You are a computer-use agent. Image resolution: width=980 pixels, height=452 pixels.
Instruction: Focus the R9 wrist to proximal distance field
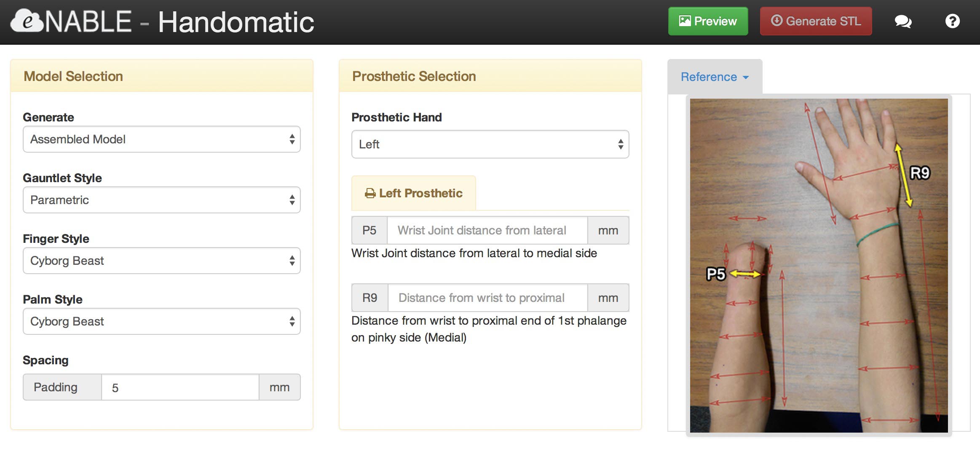tap(487, 298)
